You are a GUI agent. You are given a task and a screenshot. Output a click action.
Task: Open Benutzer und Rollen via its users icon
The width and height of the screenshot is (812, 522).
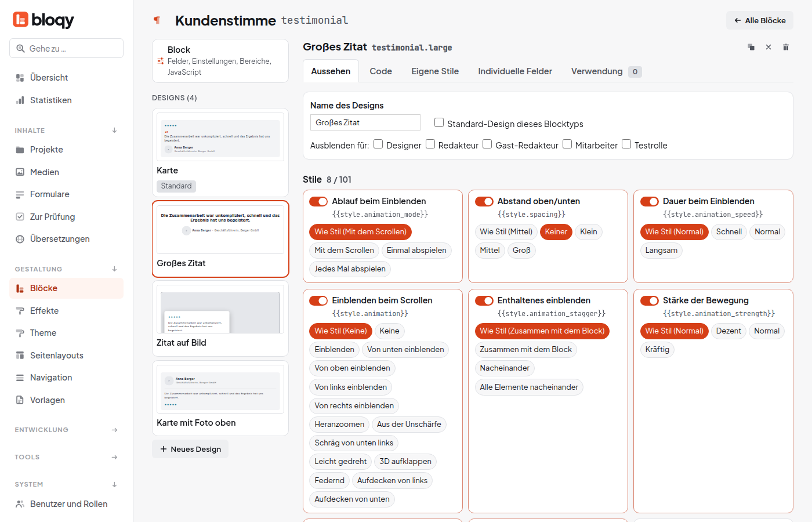pyautogui.click(x=20, y=504)
